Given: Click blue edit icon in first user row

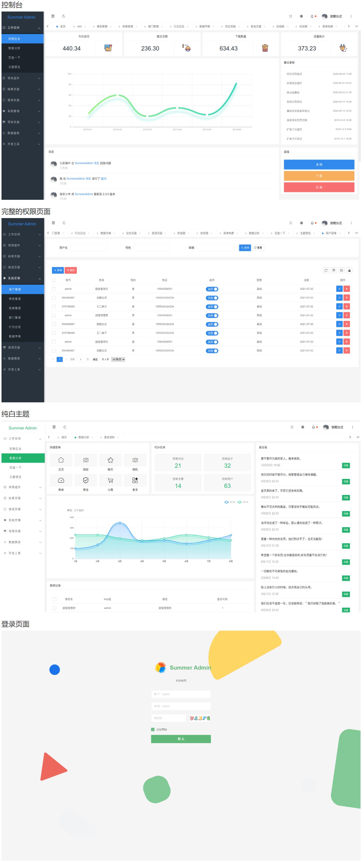Looking at the screenshot, I should tap(339, 289).
